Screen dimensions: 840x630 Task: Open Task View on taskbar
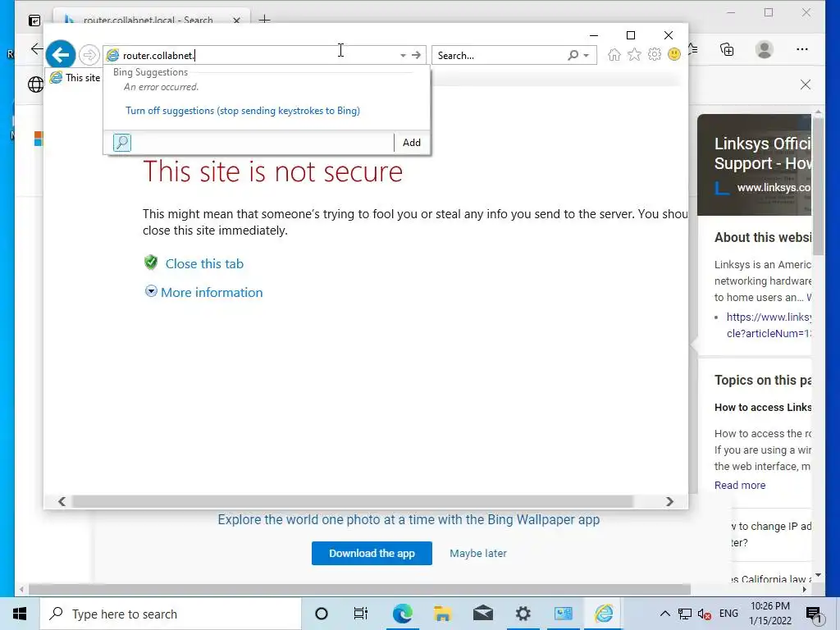361,614
